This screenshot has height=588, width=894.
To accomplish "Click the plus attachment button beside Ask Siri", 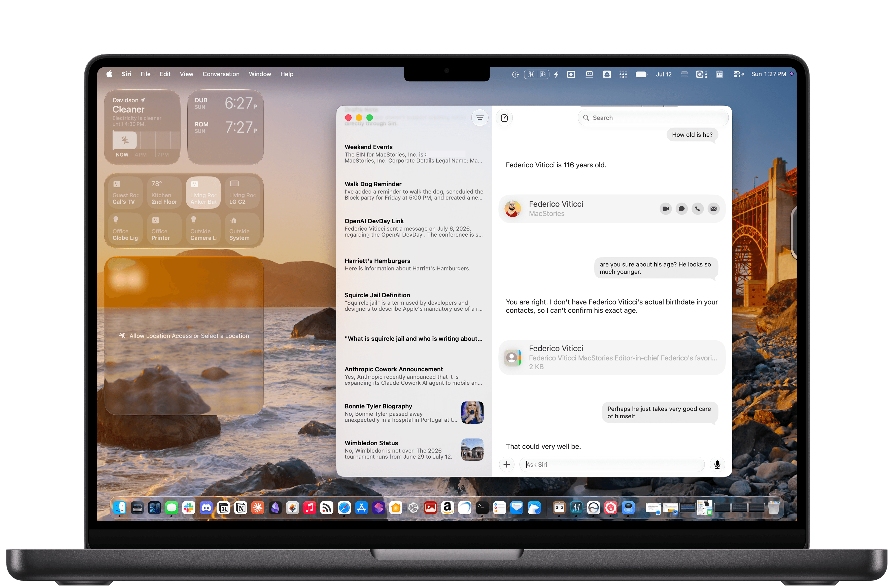I will (x=506, y=464).
